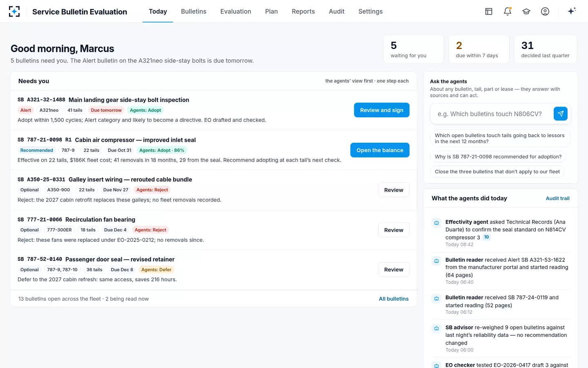Open the Main landing gear side-stay bolt inspection title

click(x=129, y=100)
